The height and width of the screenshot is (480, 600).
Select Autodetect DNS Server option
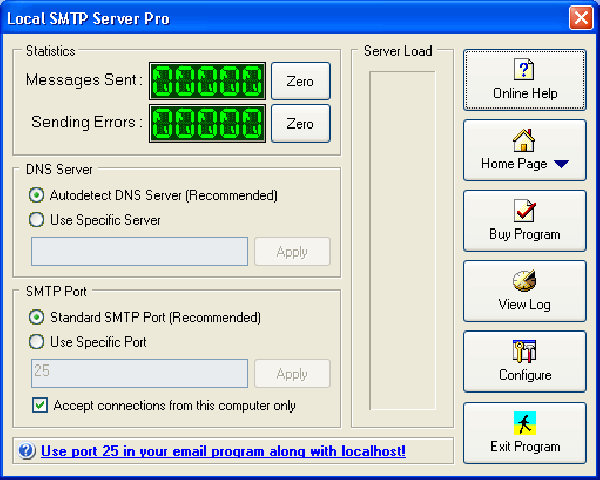coord(37,195)
